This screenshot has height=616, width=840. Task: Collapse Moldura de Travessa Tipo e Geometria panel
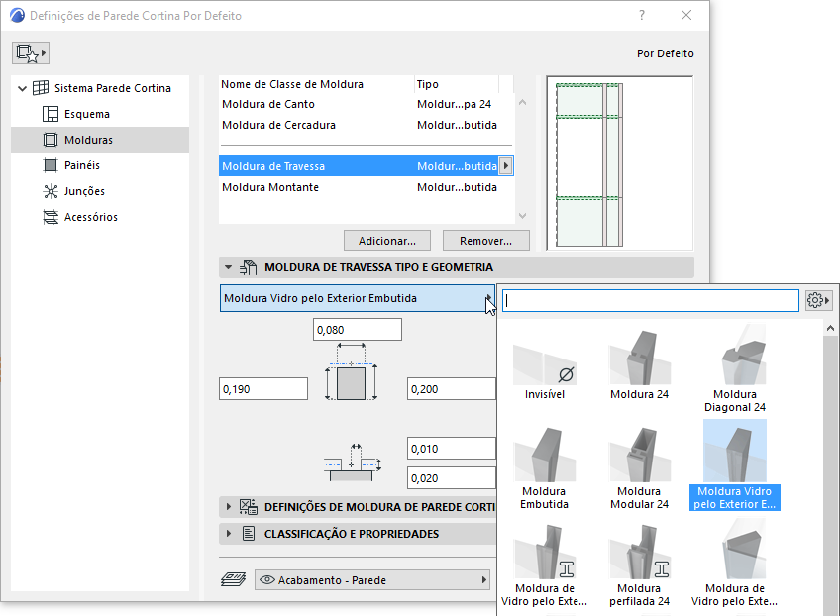[229, 267]
